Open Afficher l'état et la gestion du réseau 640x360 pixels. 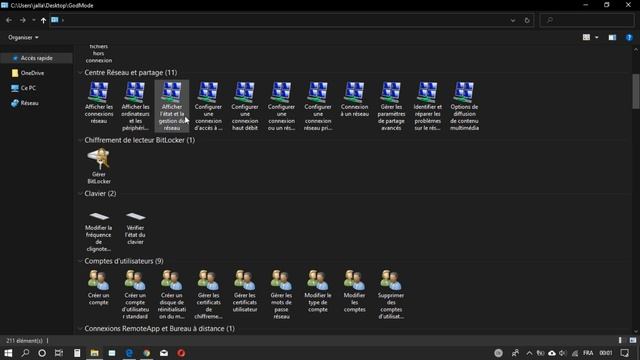[172, 106]
